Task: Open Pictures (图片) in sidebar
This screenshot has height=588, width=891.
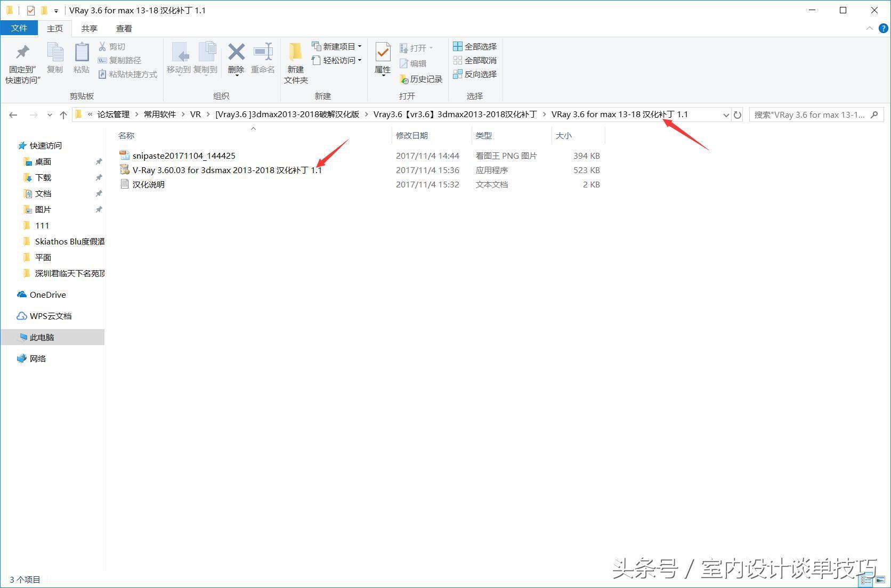Action: tap(43, 209)
